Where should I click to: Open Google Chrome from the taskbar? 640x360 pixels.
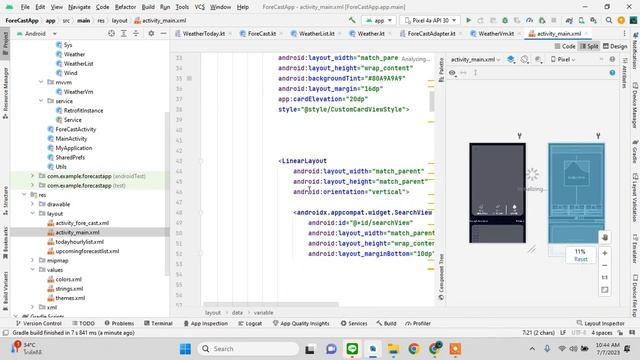pyautogui.click(x=414, y=349)
